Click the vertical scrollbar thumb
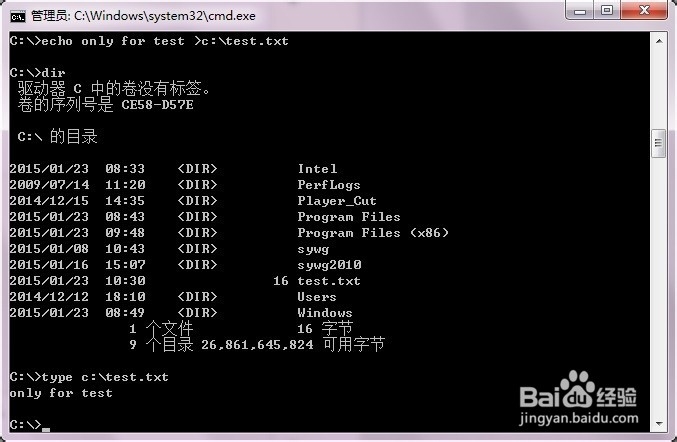 coord(658,143)
